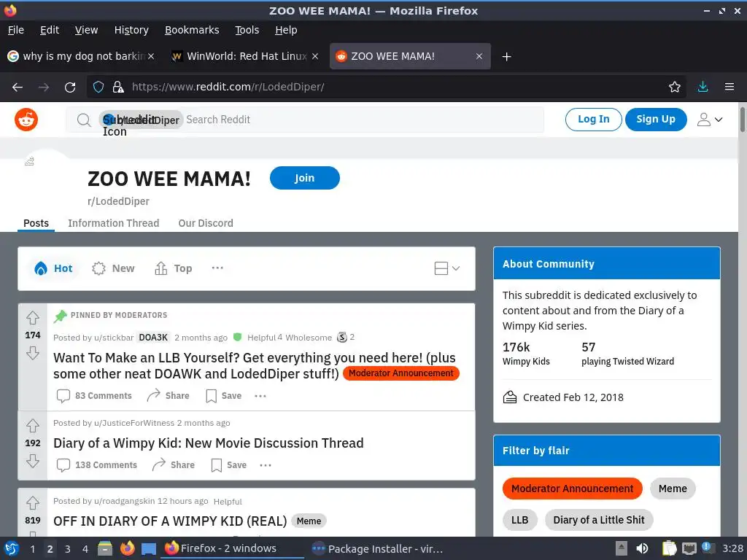Show site security info via the padlock icon
The image size is (747, 560).
117,87
